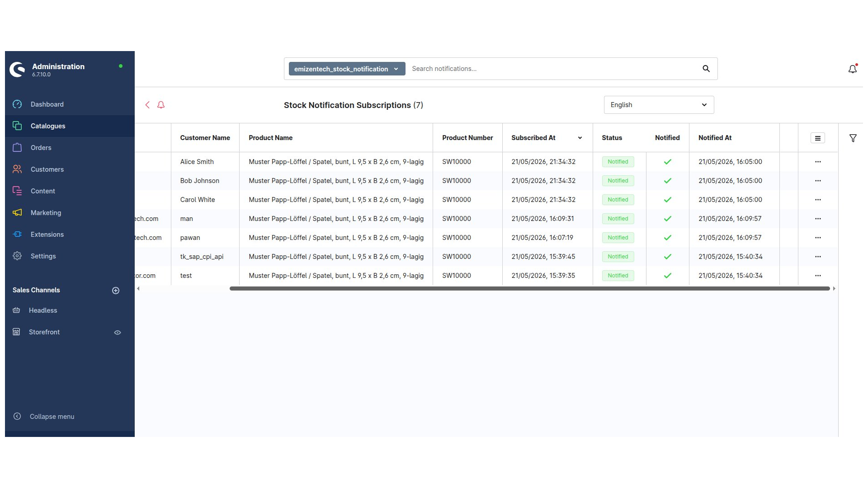Click the horizontal table scrollbar
868x488 pixels.
pos(529,288)
